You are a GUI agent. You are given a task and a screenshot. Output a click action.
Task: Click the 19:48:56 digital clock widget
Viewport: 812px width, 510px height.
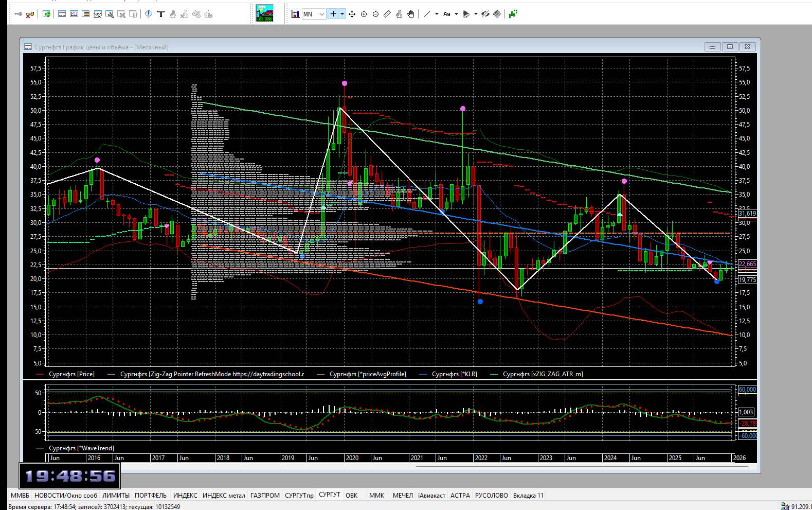click(69, 476)
